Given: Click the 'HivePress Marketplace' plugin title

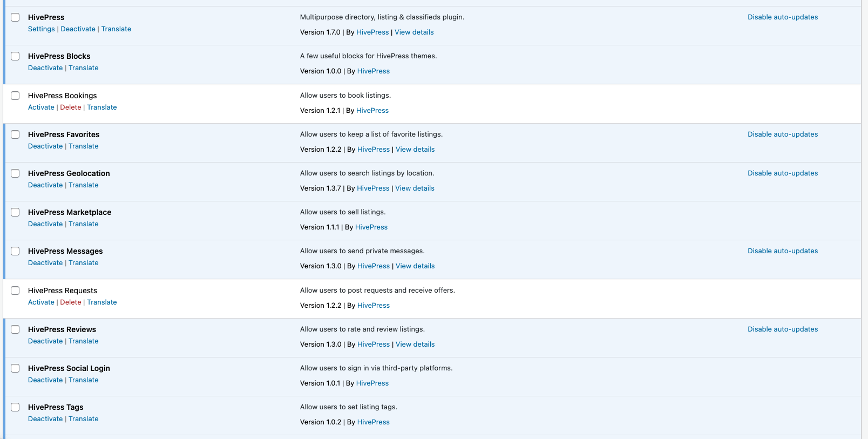Looking at the screenshot, I should (70, 212).
